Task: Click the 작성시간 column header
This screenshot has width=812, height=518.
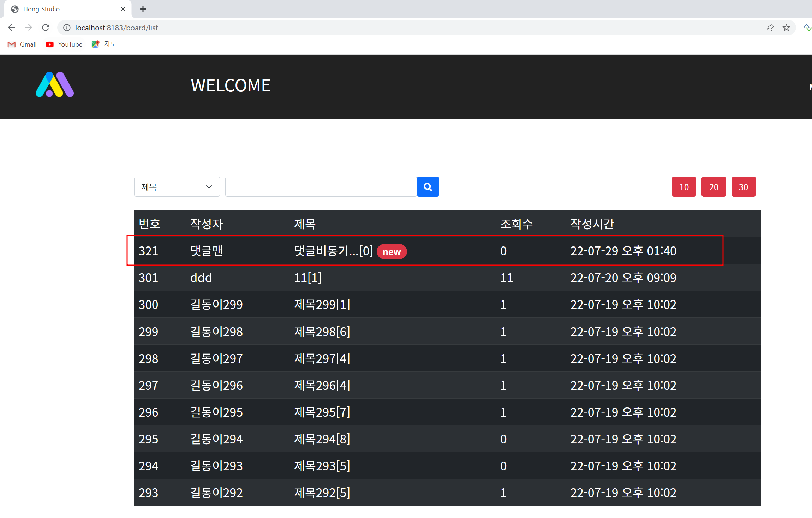Action: point(592,224)
